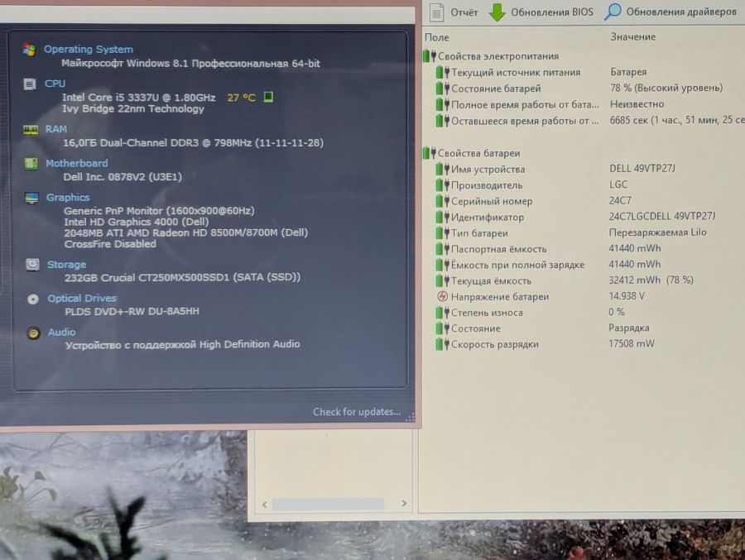This screenshot has width=745, height=560.
Task: Select the Степень износа row
Action: 589,313
